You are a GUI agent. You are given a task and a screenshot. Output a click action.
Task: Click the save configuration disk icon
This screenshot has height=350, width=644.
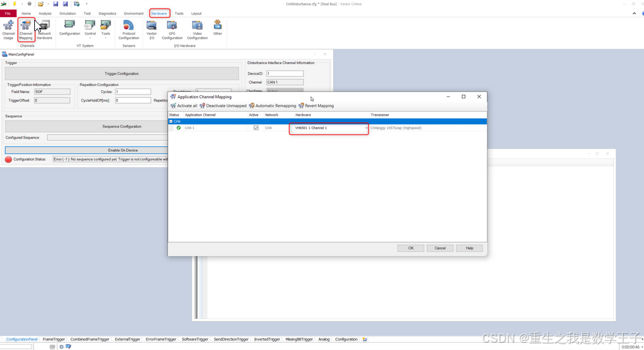(x=55, y=4)
